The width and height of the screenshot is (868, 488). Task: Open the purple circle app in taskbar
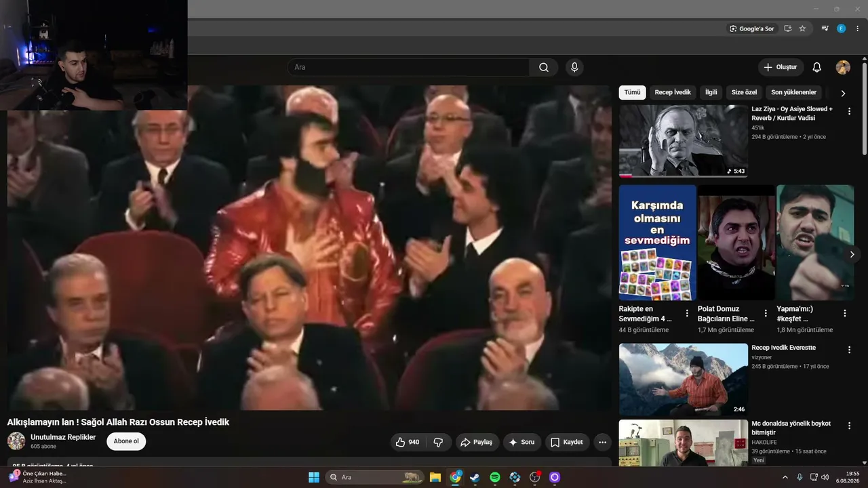click(x=555, y=477)
